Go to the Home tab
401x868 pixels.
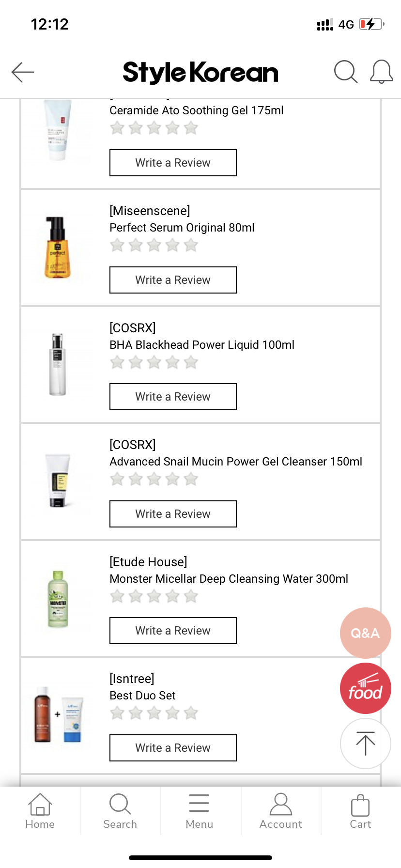(40, 811)
